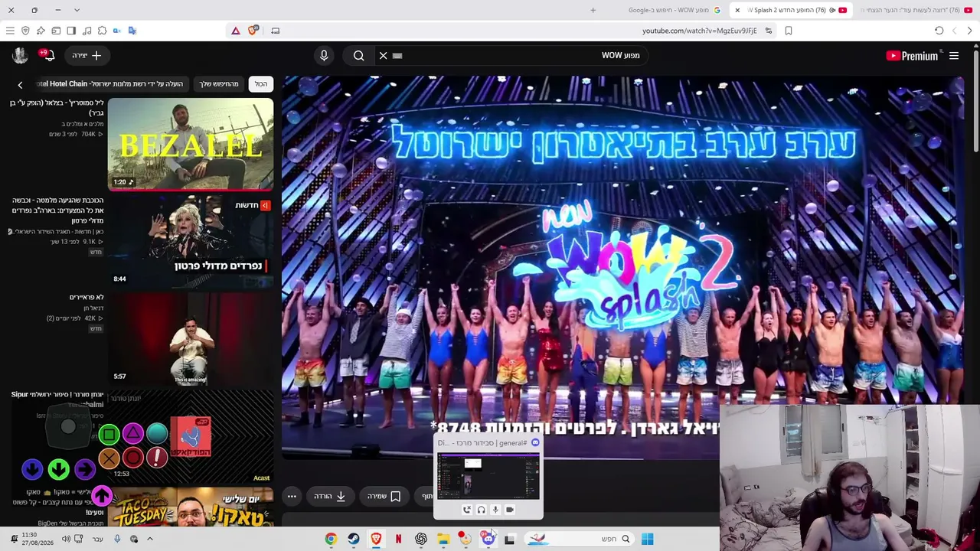
Task: Open the 'נפרדים מדולי פרטון' news thumbnail
Action: click(191, 241)
